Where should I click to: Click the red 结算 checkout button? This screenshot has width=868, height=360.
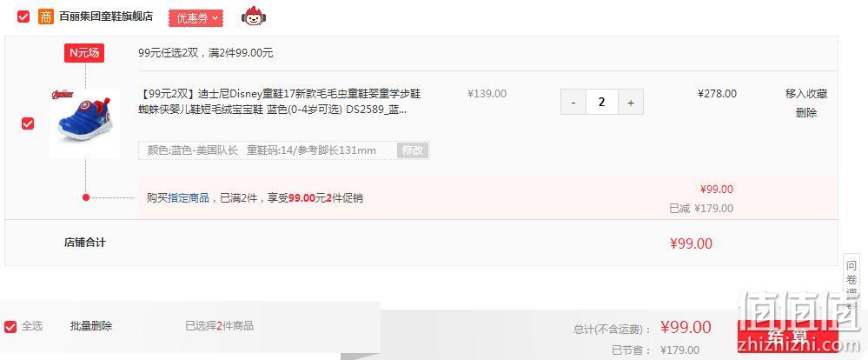[x=788, y=336]
